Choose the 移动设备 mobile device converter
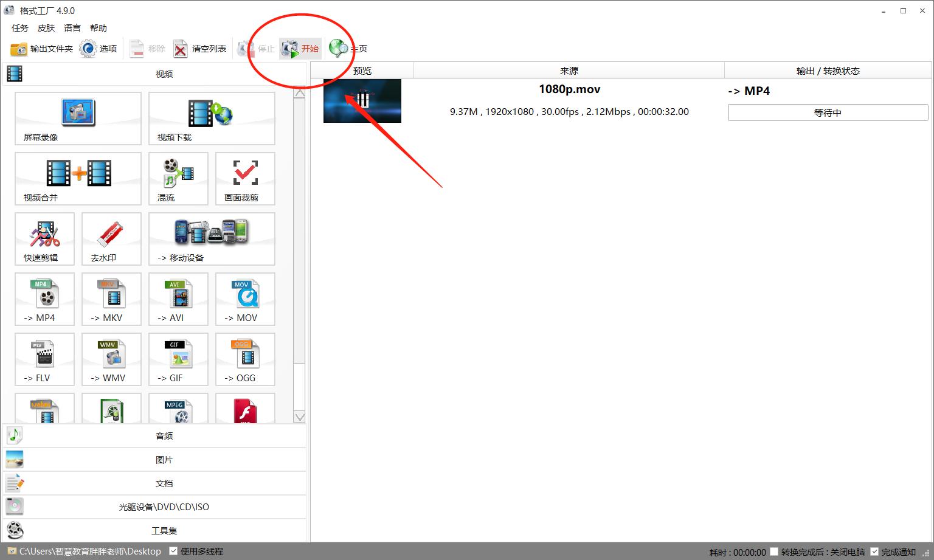This screenshot has height=560, width=934. (x=212, y=239)
